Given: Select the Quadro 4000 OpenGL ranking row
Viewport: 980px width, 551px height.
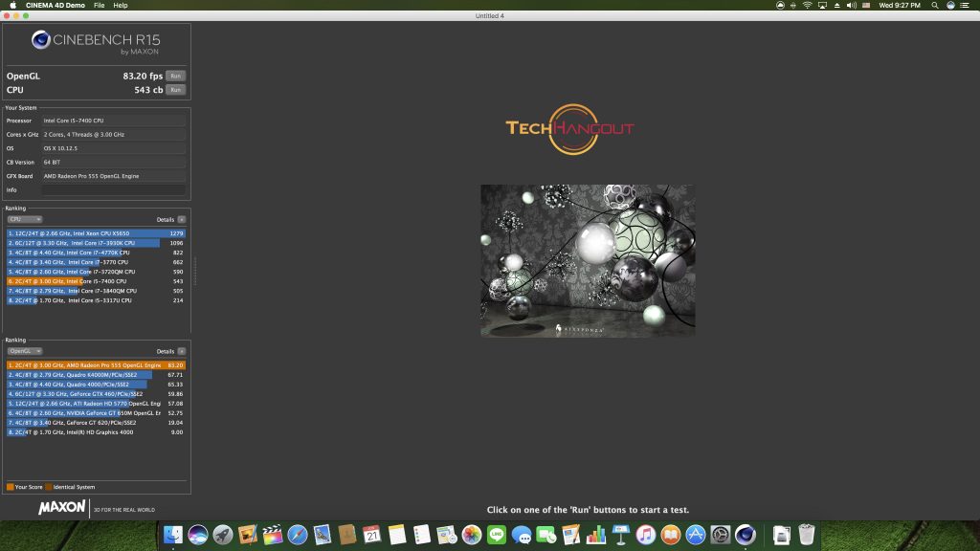Looking at the screenshot, I should coord(96,385).
